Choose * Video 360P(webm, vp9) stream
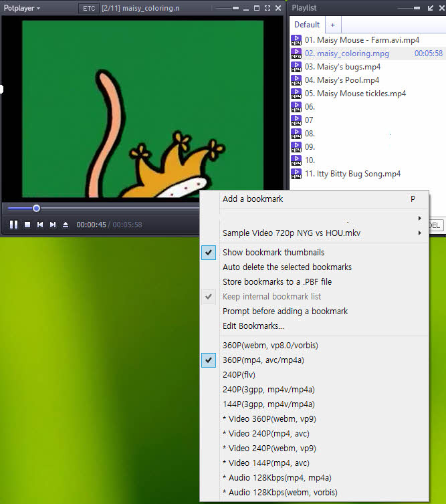 pyautogui.click(x=314, y=419)
